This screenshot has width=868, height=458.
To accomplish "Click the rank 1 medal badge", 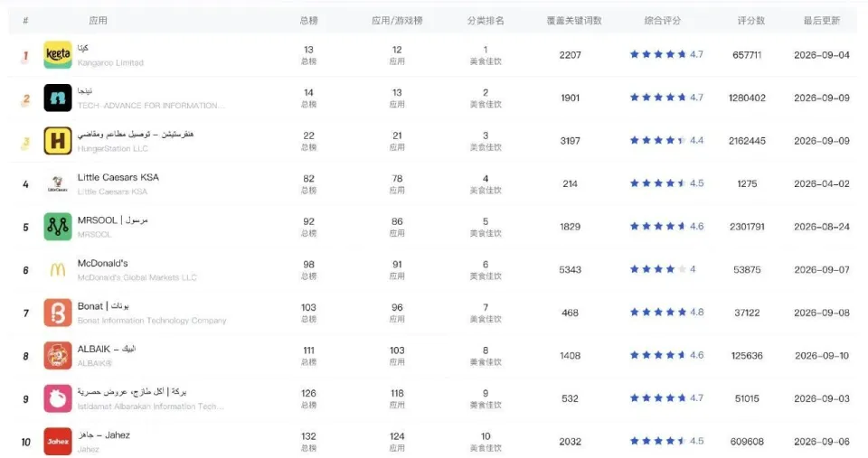I will [x=25, y=56].
